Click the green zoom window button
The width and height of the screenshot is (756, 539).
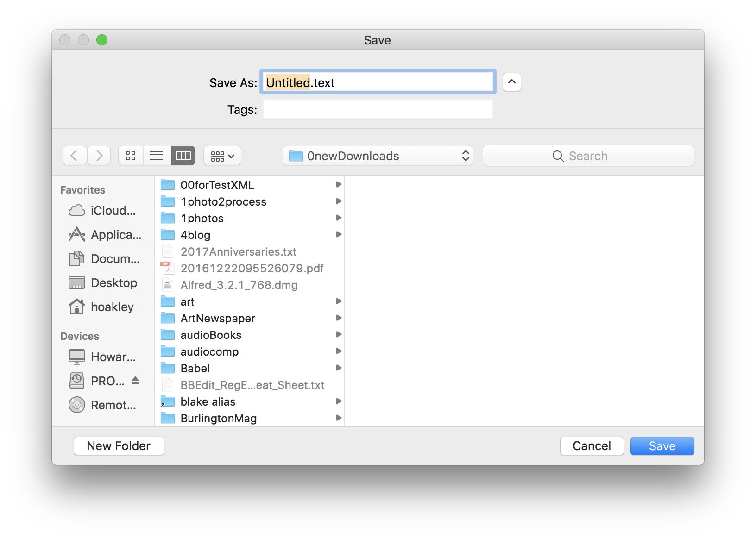point(102,40)
